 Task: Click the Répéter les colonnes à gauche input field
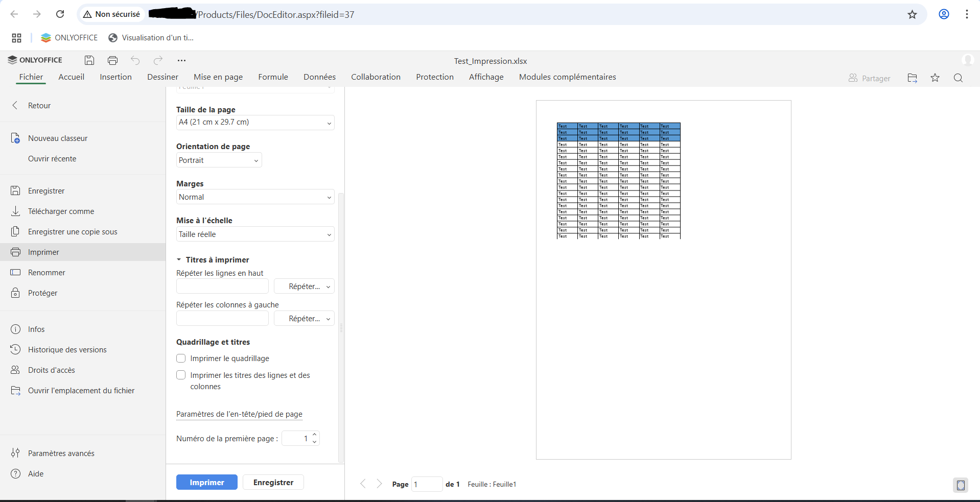pos(222,319)
